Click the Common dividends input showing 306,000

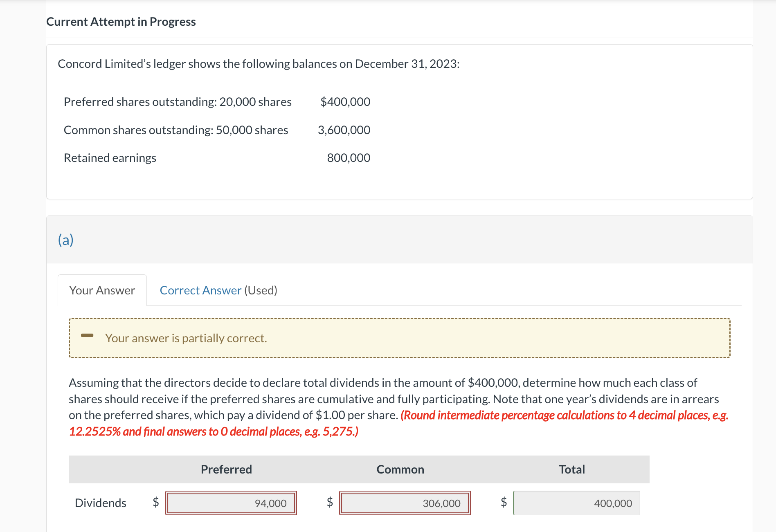(x=405, y=503)
